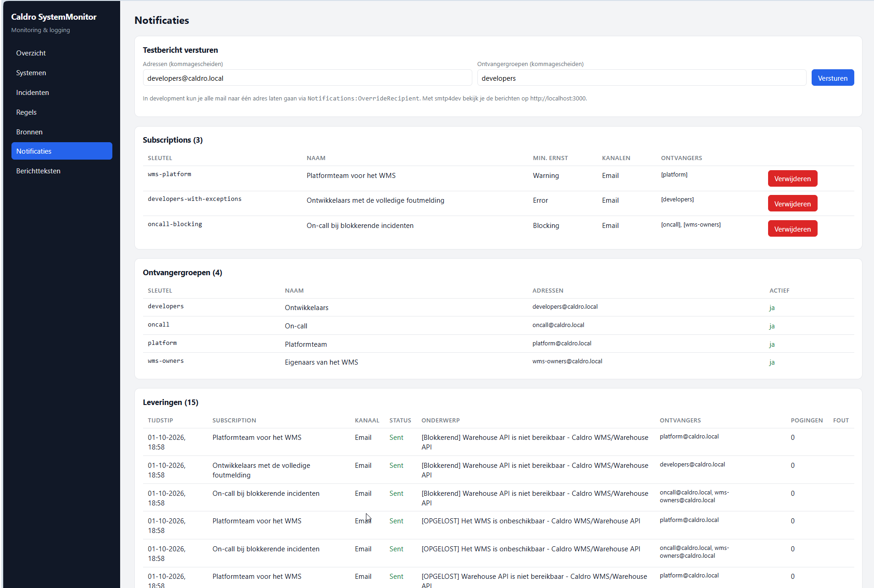The image size is (874, 588).
Task: Click oncall@caldro.local in Ontvangergroepen table
Action: [x=558, y=325]
